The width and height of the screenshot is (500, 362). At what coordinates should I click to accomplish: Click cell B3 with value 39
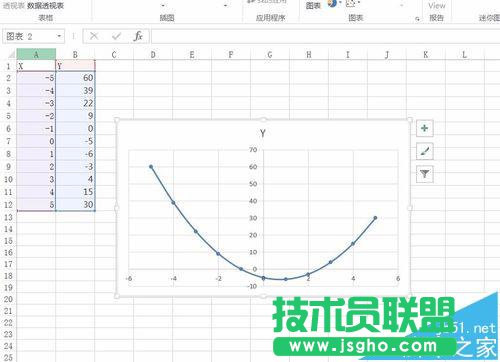(x=75, y=91)
